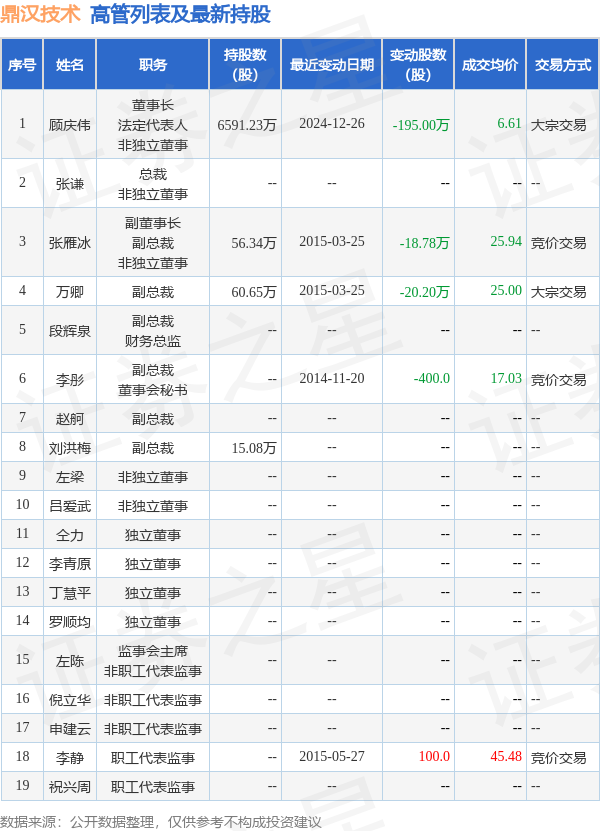The height and width of the screenshot is (831, 600).
Task: Click the 序号 column header
Action: 22,65
